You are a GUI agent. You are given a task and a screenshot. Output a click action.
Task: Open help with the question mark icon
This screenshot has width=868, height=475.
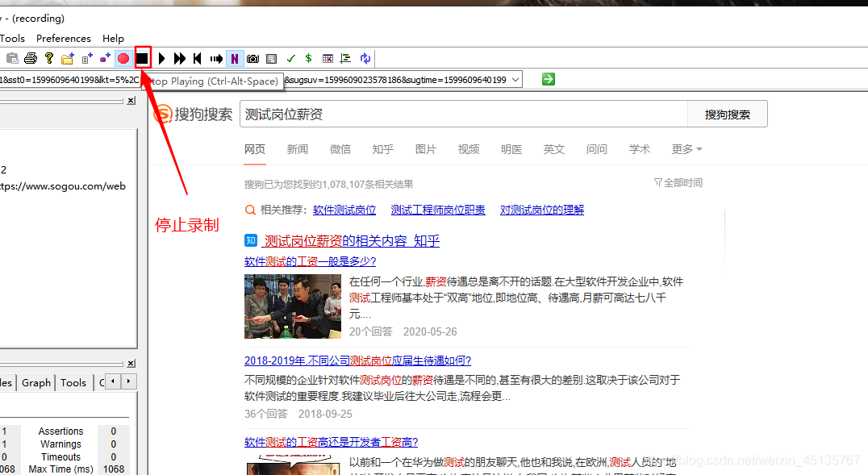pos(49,58)
